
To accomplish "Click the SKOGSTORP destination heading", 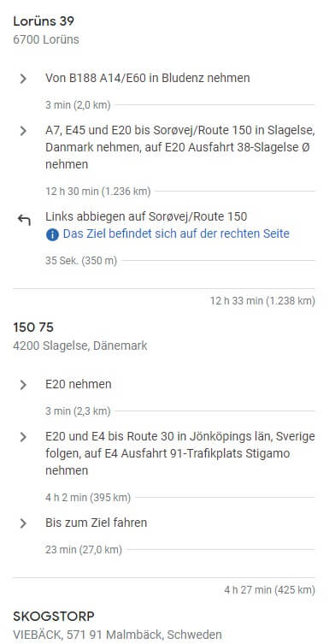I will pos(54,617).
